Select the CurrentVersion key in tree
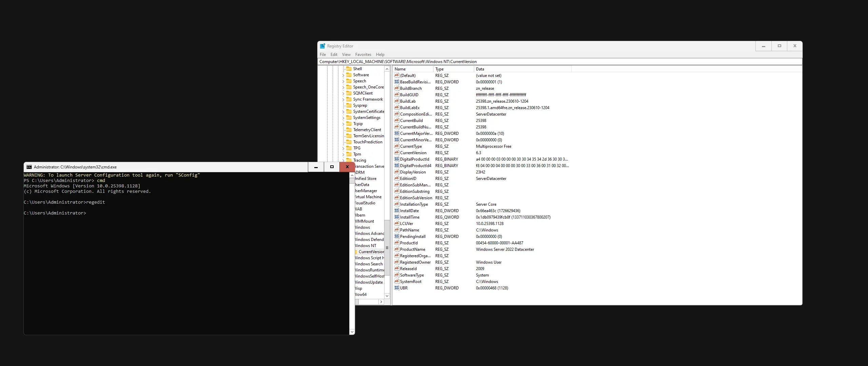Viewport: 868px width, 366px height. pos(371,252)
